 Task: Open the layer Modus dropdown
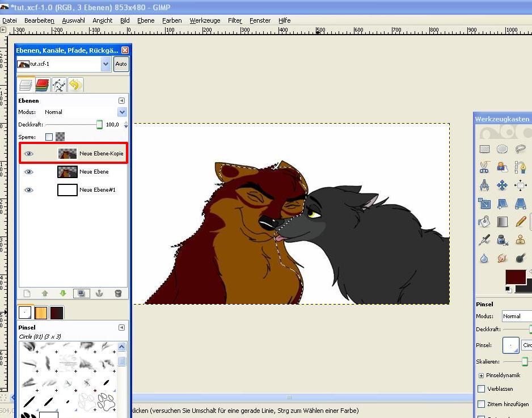click(x=122, y=112)
